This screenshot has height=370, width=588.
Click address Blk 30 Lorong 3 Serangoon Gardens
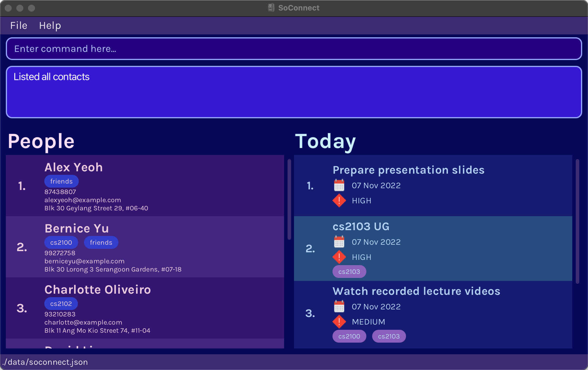tap(113, 269)
